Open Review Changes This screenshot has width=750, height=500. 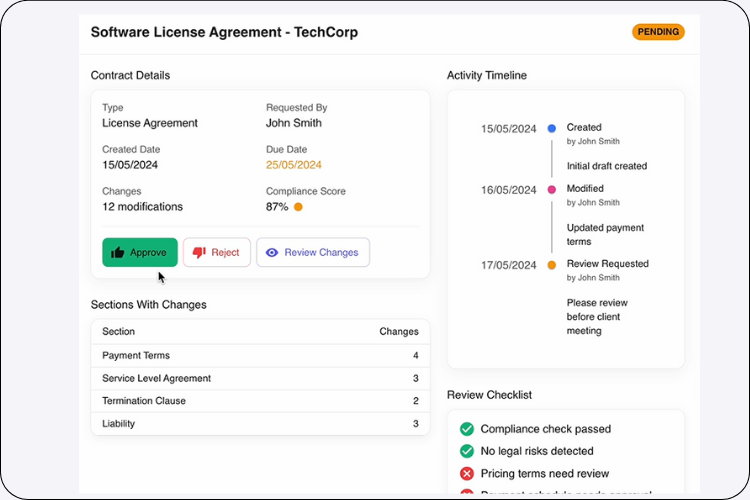pos(313,253)
